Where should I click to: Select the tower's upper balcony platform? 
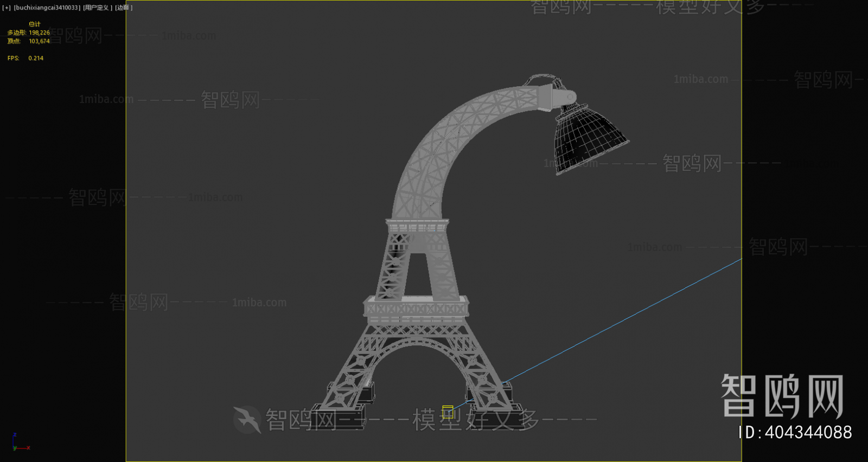[x=417, y=226]
